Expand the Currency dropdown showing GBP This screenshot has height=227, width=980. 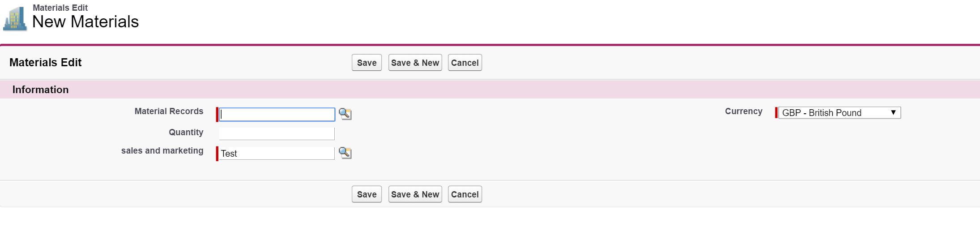tap(839, 113)
